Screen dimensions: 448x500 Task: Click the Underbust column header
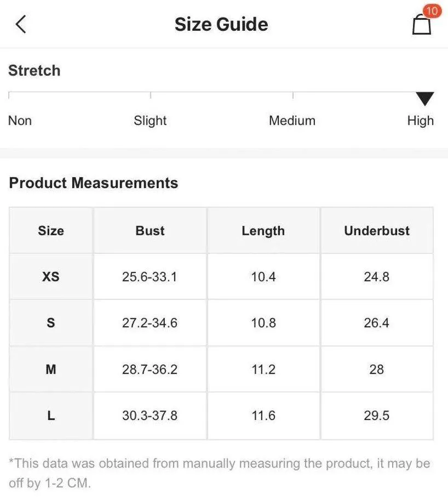(377, 231)
